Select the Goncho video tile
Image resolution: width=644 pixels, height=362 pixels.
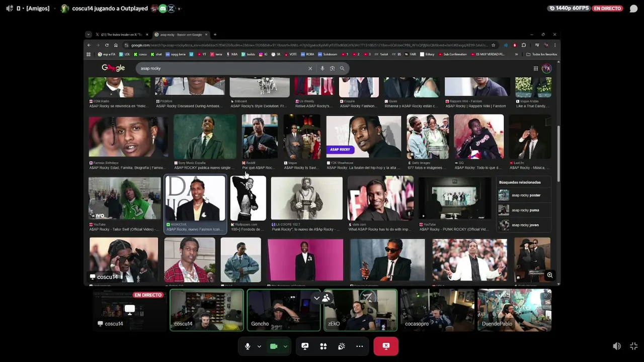point(283,310)
